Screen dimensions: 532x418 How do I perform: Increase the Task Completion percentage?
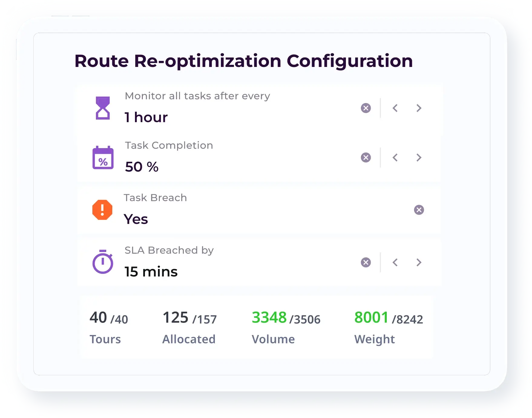tap(419, 158)
